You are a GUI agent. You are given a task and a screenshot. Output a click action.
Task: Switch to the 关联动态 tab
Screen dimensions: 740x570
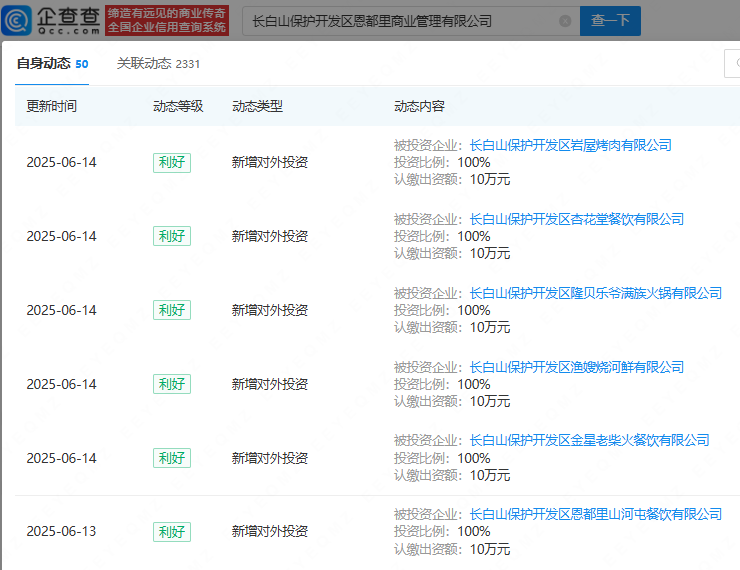158,64
